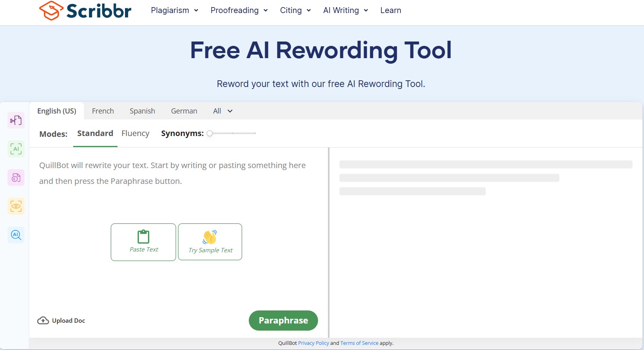This screenshot has height=350, width=644.
Task: Switch to the German language tab
Action: [184, 111]
